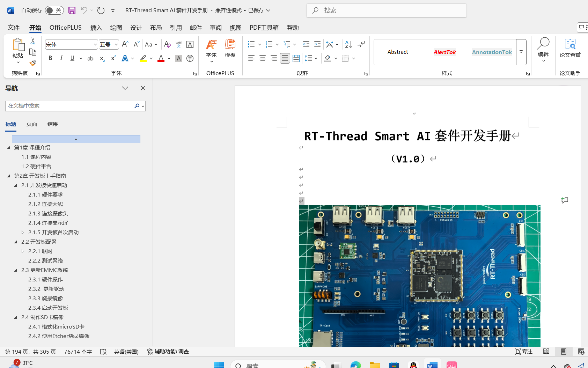Expand 2.1.5 开发板首次启动 heading
This screenshot has height=368, width=588.
[x=23, y=232]
